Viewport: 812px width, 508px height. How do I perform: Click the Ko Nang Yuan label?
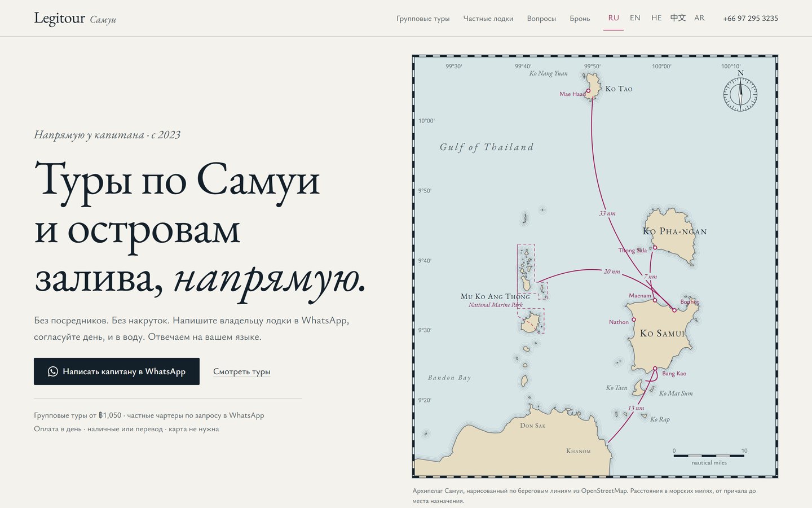coord(549,73)
